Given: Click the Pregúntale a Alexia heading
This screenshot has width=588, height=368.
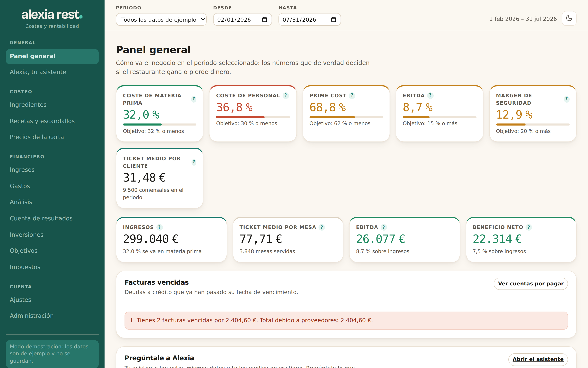Looking at the screenshot, I should 159,358.
